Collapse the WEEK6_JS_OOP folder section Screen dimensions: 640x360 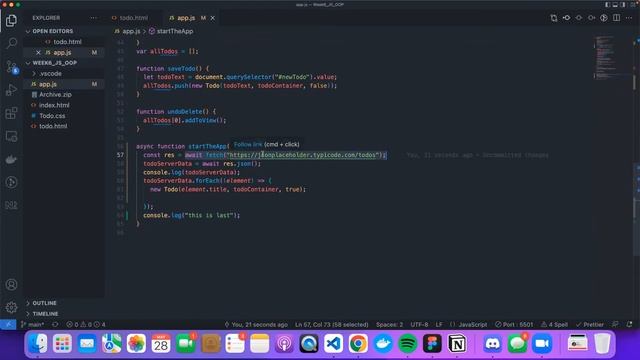[54, 63]
